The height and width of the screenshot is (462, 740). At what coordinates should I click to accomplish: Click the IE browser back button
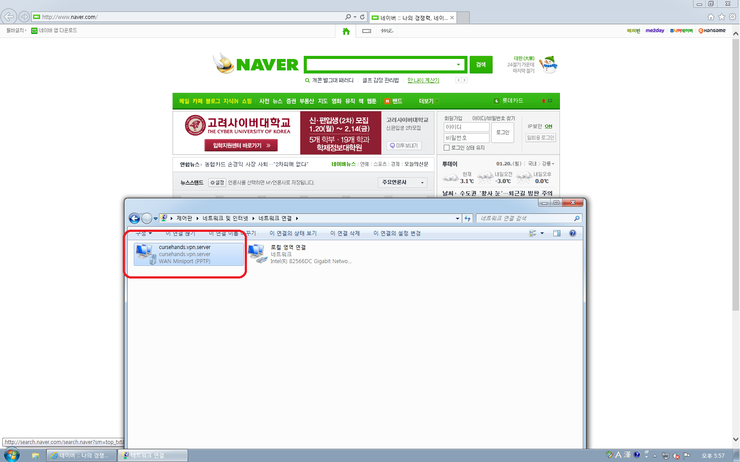tap(8, 17)
